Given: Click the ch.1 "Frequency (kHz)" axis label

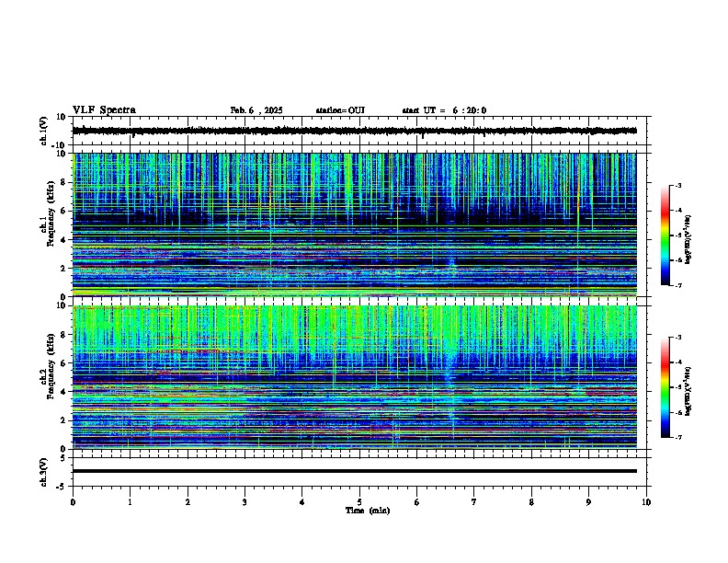Looking at the screenshot, I should (51, 213).
